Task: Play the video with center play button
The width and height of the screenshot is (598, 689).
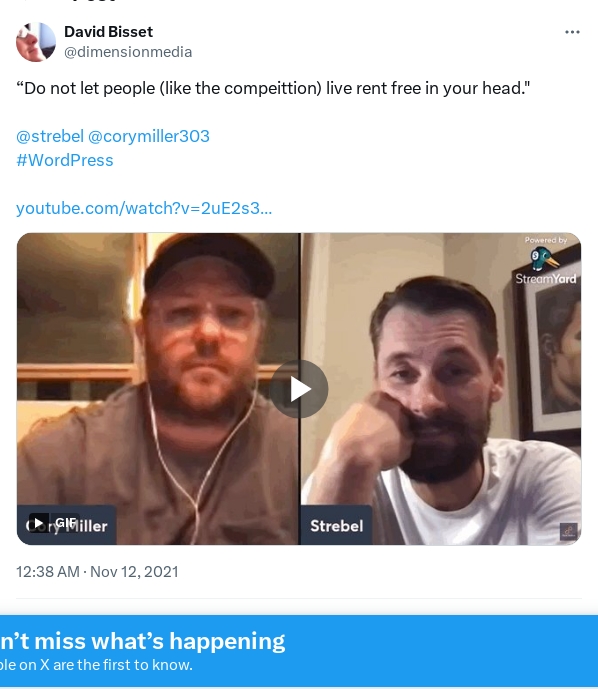Action: [x=299, y=389]
